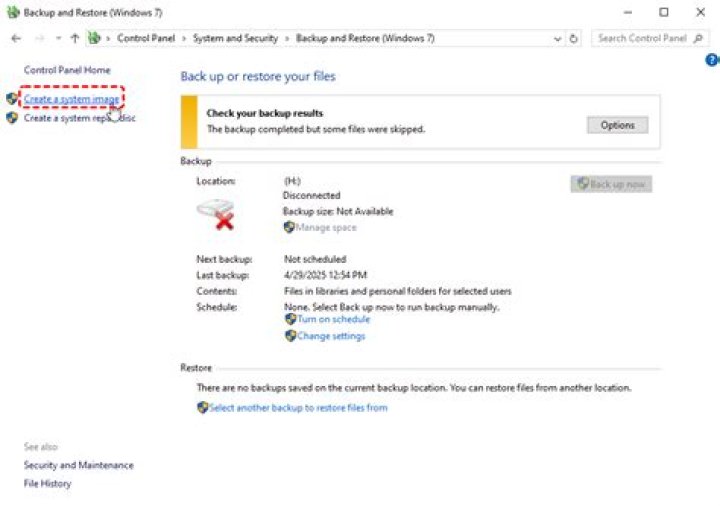Click the window title bar app icon

pos(13,12)
